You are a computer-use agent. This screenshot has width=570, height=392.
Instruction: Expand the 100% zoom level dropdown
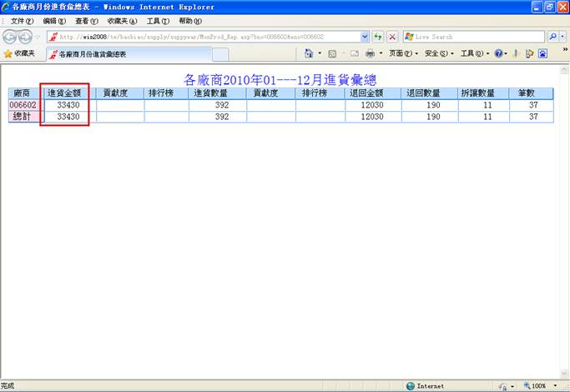(552, 386)
